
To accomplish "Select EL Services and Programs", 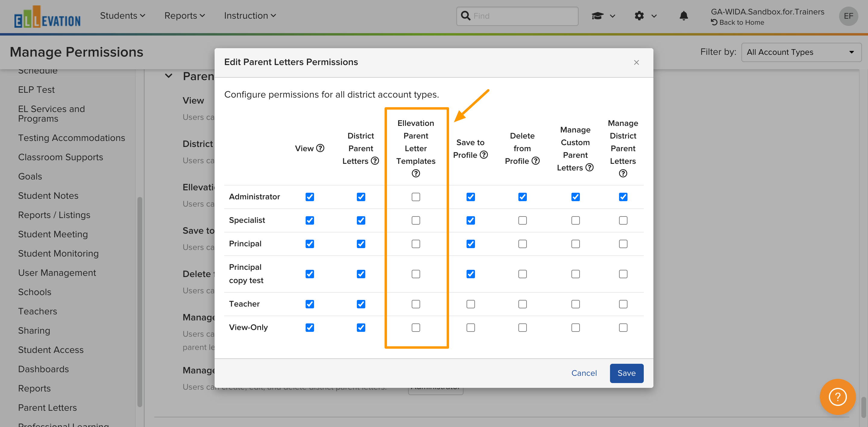I will pyautogui.click(x=51, y=114).
